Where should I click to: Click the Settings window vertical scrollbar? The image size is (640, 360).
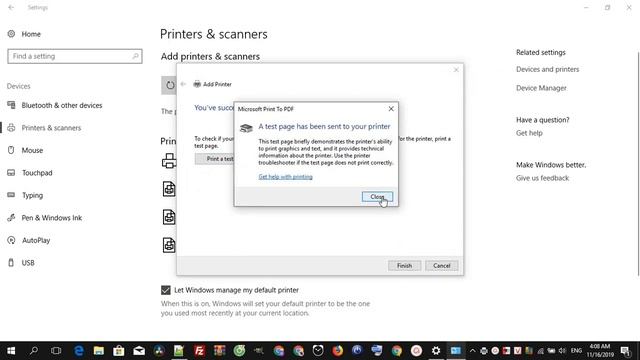638,163
